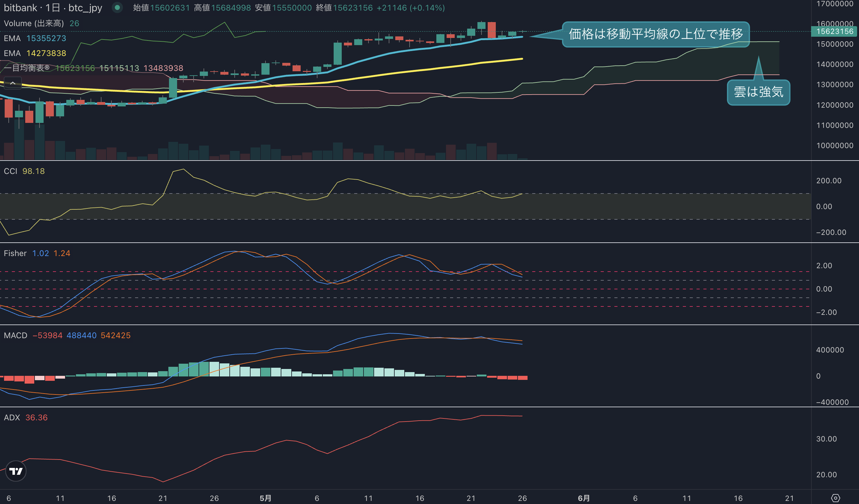Click the ADX indicator title

point(12,418)
